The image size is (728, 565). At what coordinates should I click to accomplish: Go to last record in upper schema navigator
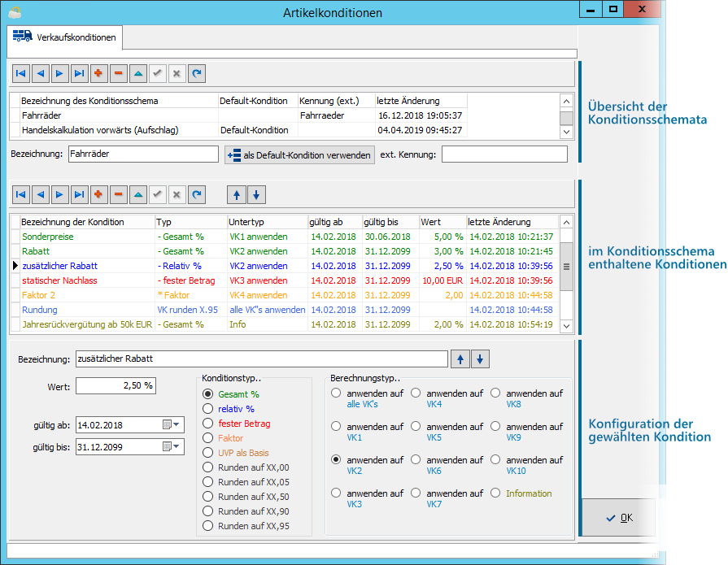pyautogui.click(x=80, y=73)
